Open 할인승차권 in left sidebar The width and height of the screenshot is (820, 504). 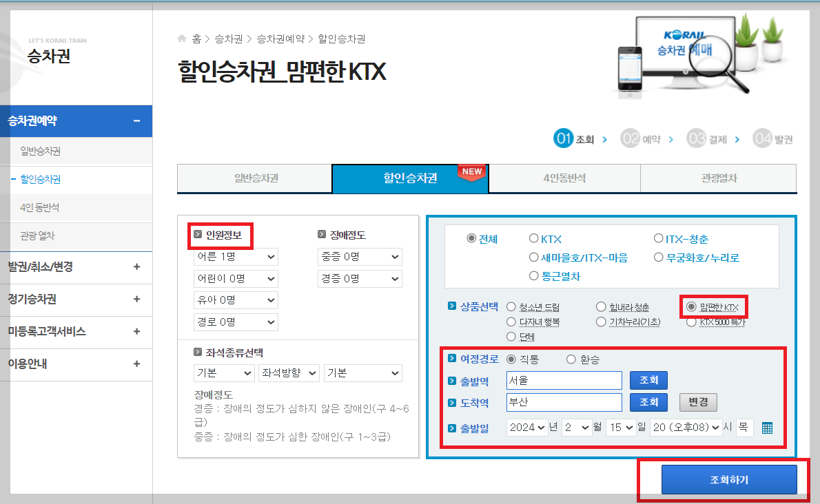pos(40,179)
